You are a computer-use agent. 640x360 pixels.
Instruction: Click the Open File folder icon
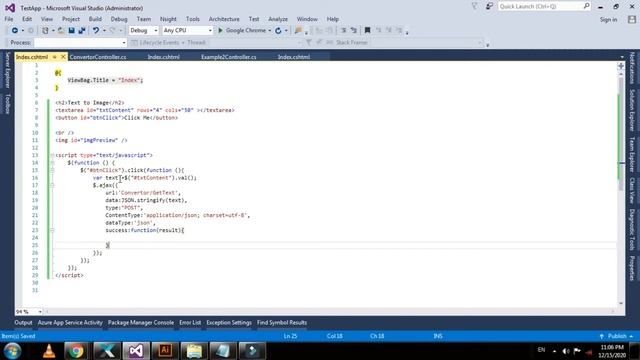coord(61,31)
